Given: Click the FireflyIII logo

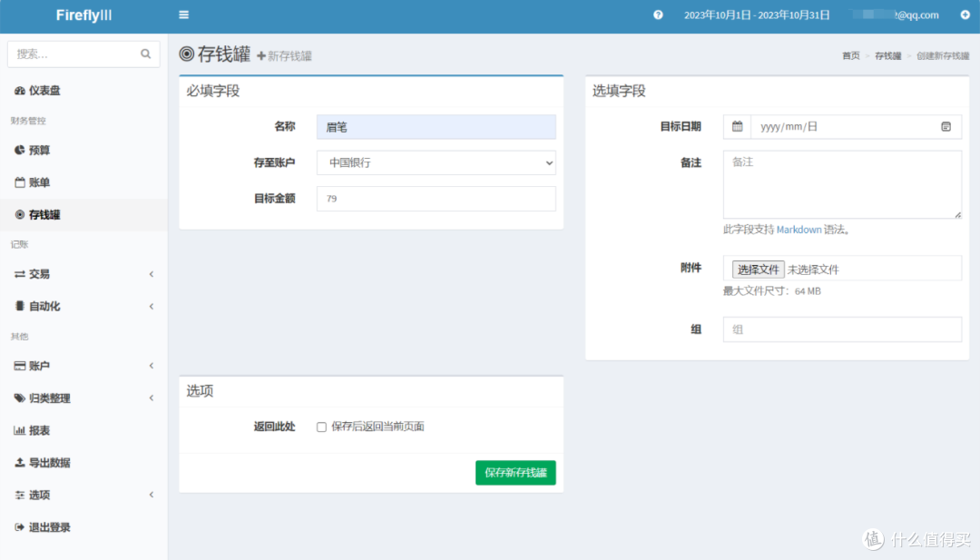Looking at the screenshot, I should (x=83, y=15).
